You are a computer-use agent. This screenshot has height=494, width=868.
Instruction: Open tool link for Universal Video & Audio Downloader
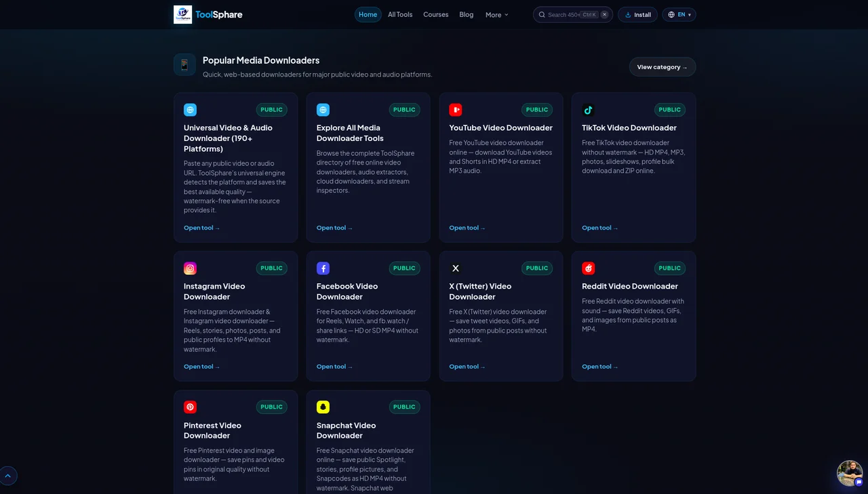(x=202, y=228)
